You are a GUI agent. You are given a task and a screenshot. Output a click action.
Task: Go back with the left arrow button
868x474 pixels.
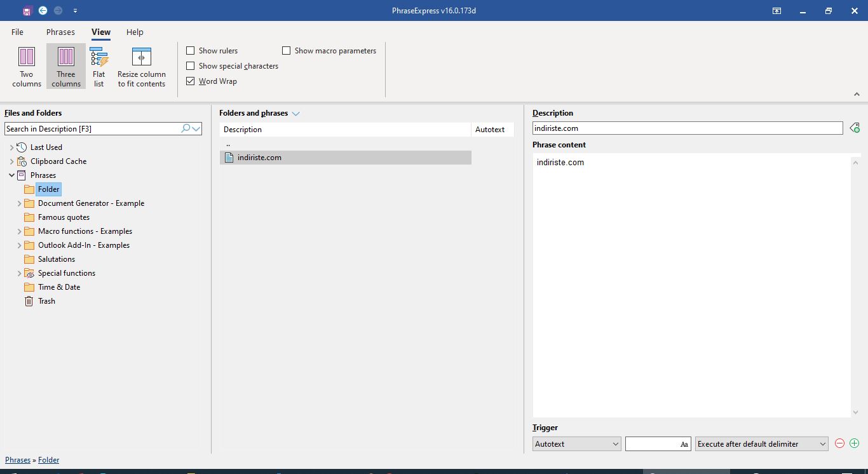tap(43, 11)
